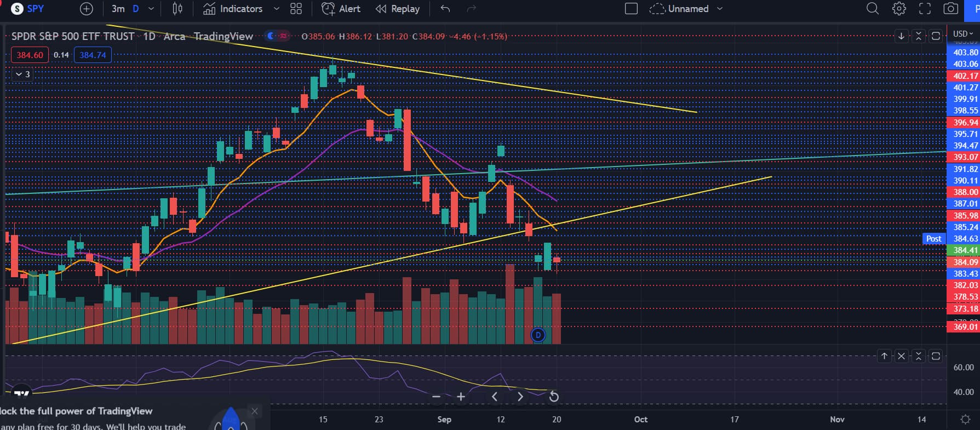Click the blue 384.74 buy price button

pos(93,55)
